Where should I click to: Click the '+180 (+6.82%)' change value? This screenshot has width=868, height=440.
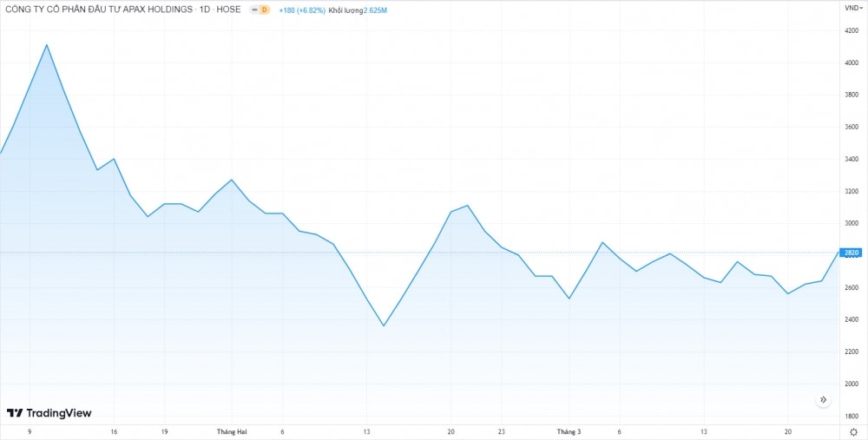(302, 10)
